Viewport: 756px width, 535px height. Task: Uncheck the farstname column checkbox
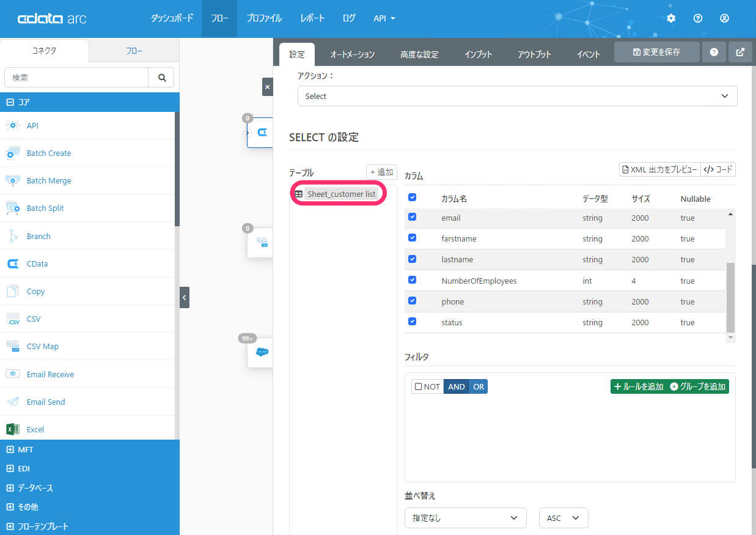tap(412, 238)
